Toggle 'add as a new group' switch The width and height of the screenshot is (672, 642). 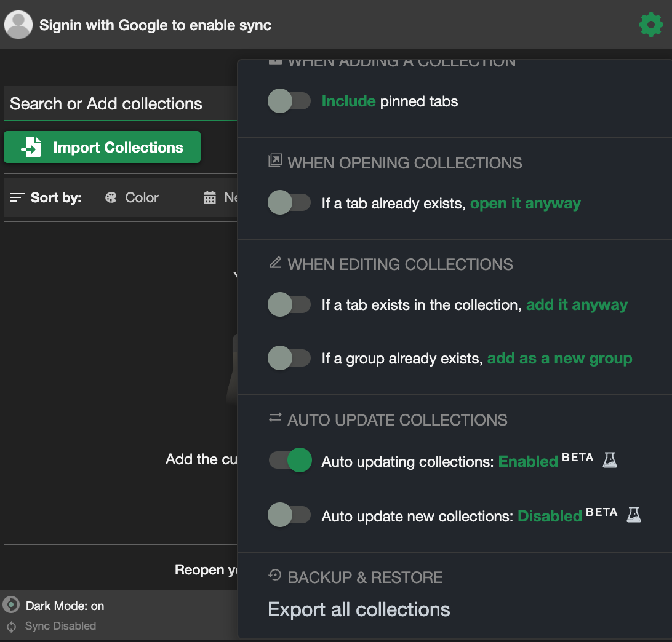point(289,358)
